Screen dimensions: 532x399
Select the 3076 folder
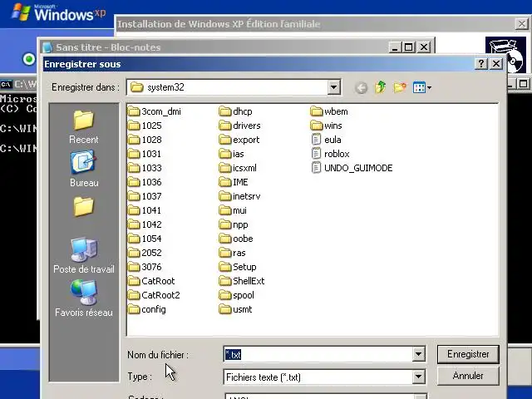click(x=145, y=267)
